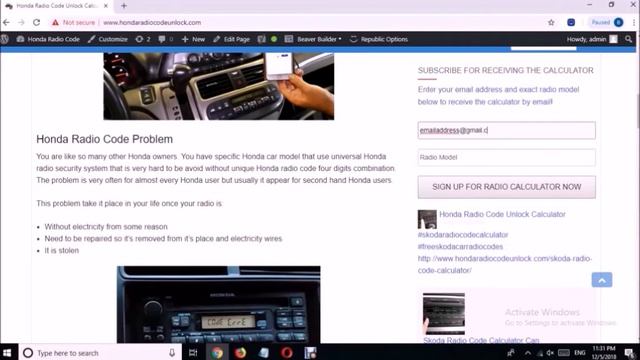Click the CODE radio display image
The width and height of the screenshot is (640, 360).
coord(219,304)
